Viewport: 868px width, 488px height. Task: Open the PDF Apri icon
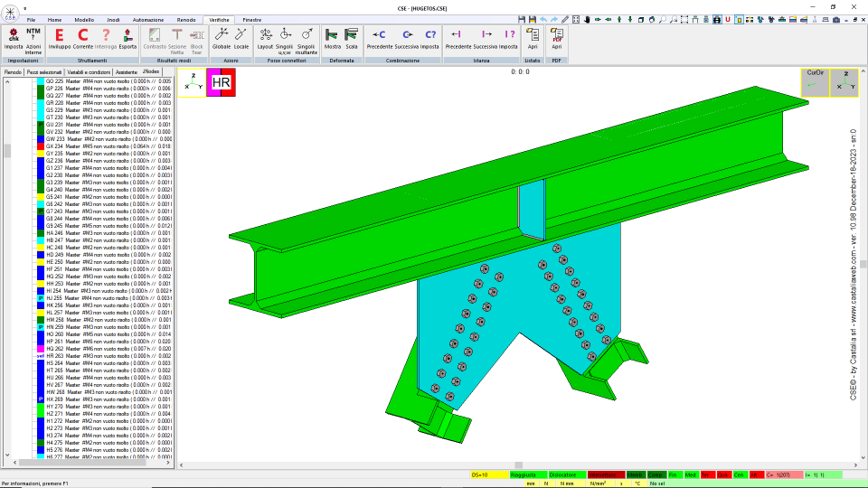[557, 39]
